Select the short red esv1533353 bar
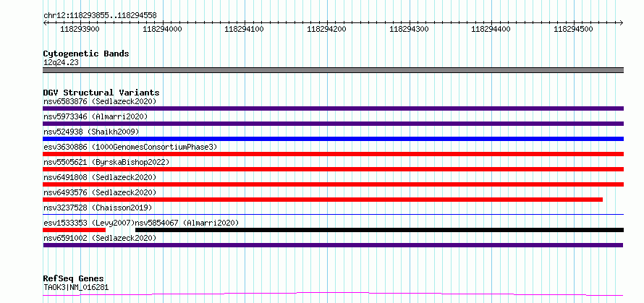Image resolution: width=644 pixels, height=303 pixels. point(75,230)
